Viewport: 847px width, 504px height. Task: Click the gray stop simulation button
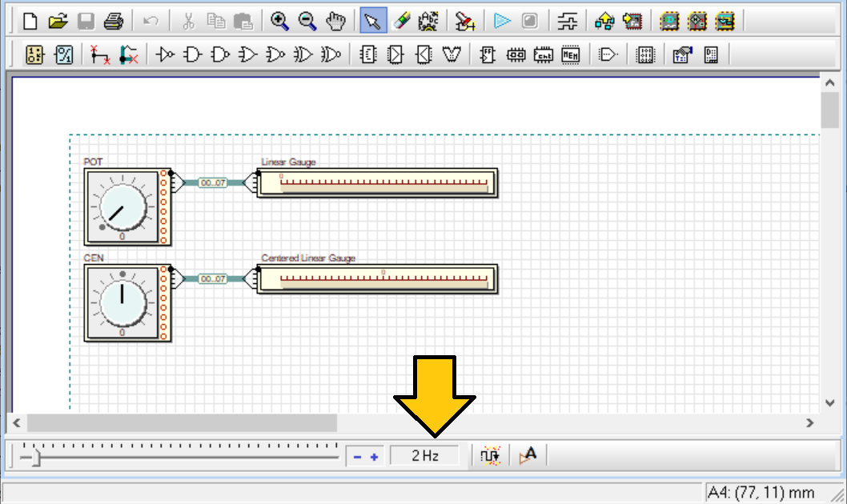coord(529,21)
